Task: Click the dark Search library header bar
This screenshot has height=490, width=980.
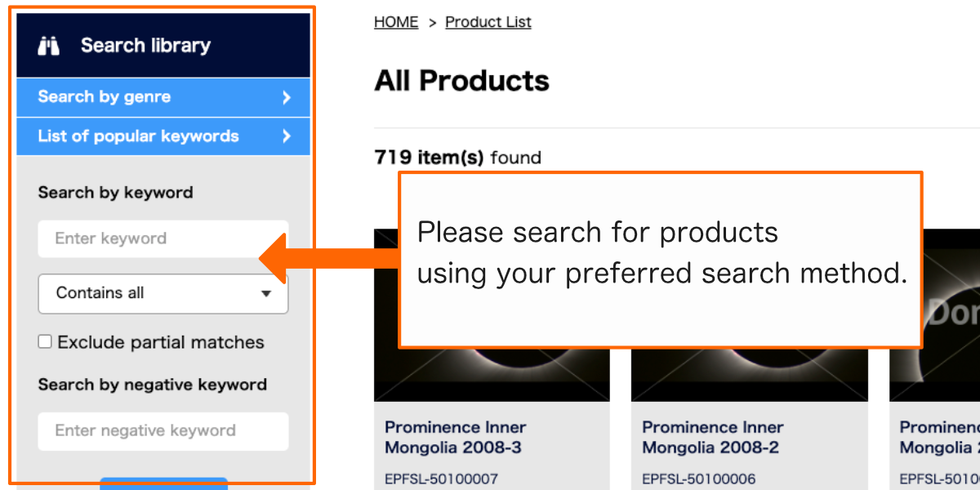Action: pyautogui.click(x=163, y=46)
